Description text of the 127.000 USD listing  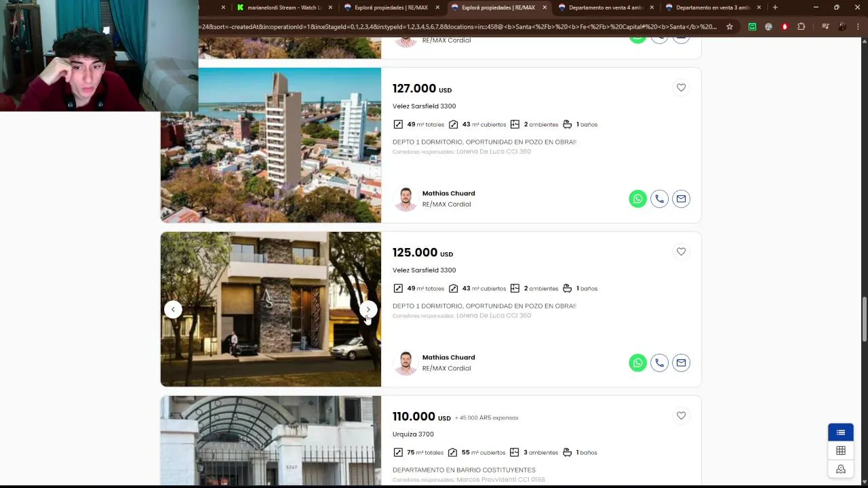[x=484, y=142]
